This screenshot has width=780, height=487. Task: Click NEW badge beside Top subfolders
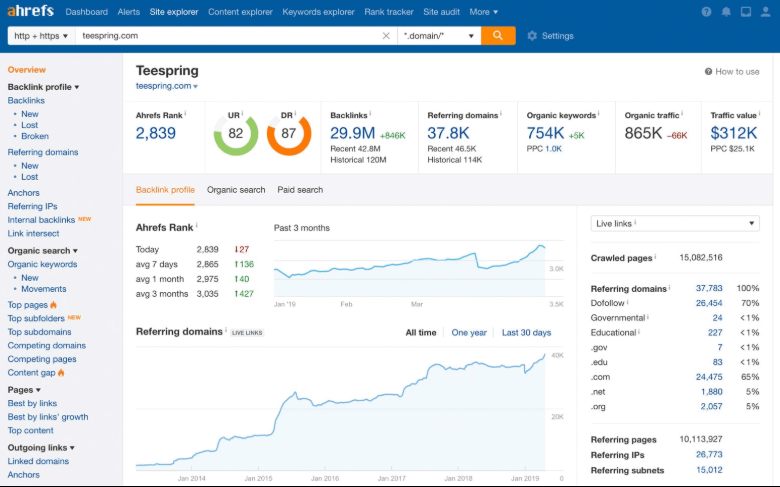(74, 317)
